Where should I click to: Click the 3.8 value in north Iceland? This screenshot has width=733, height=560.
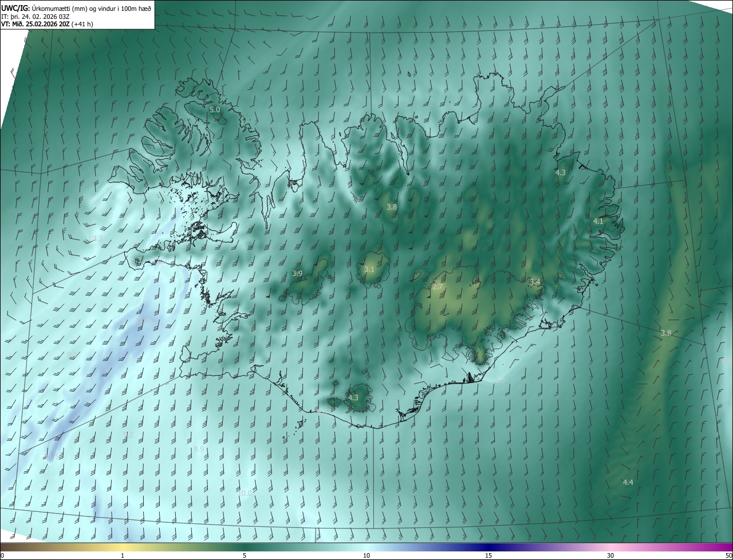[x=392, y=207]
